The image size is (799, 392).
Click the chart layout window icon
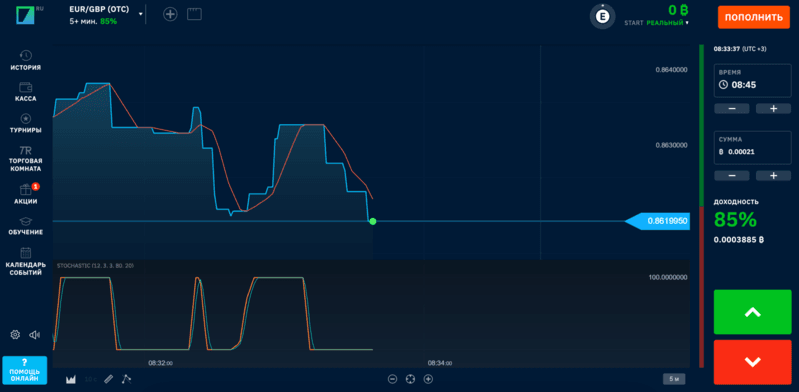[x=194, y=14]
